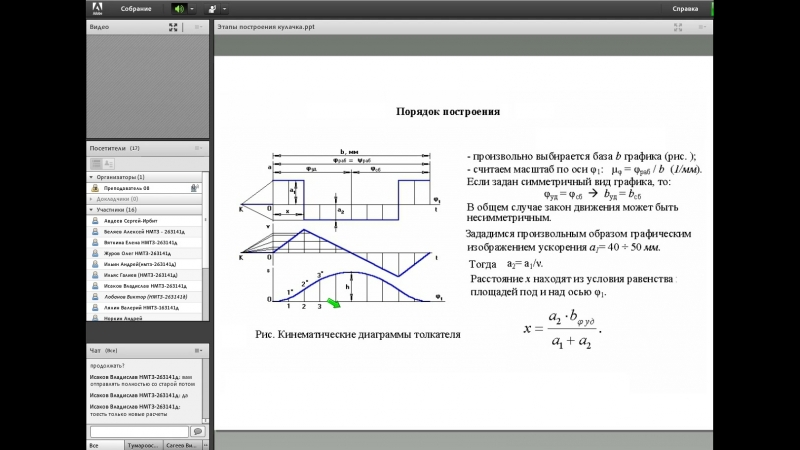Select participant Авдеев Сергей-Ирбит
800x450 pixels.
point(144,221)
